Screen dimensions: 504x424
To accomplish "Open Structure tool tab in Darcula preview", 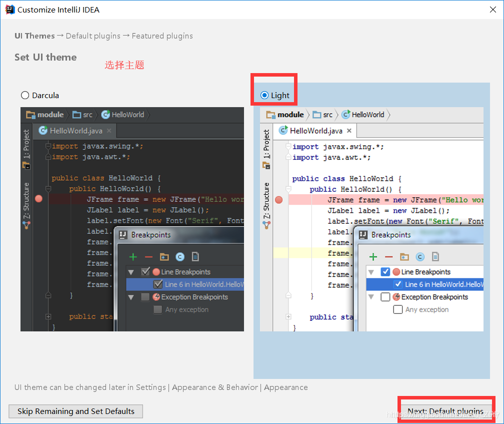I will tap(26, 200).
